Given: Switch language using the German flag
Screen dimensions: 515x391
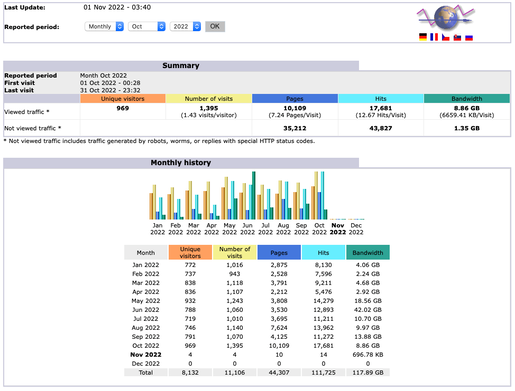Looking at the screenshot, I should (x=423, y=37).
